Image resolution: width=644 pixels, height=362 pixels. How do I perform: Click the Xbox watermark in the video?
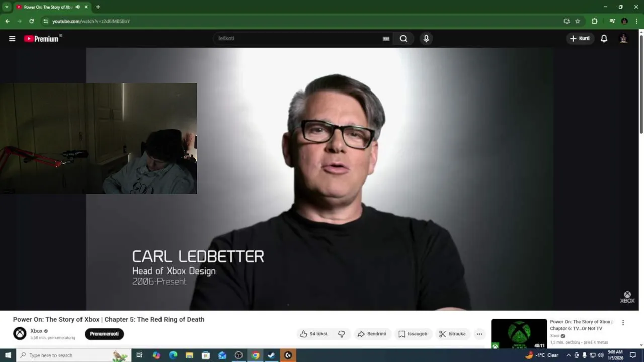click(x=627, y=297)
